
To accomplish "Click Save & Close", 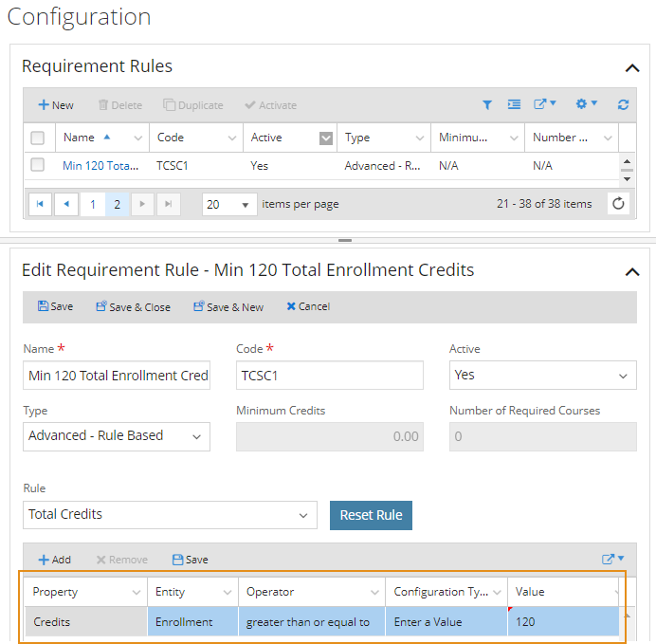I will (133, 306).
